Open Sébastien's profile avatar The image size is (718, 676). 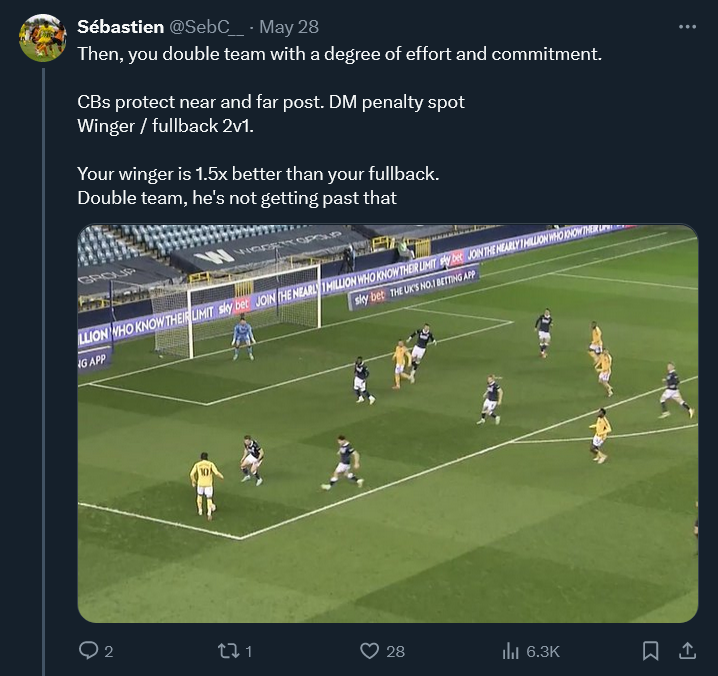coord(43,38)
